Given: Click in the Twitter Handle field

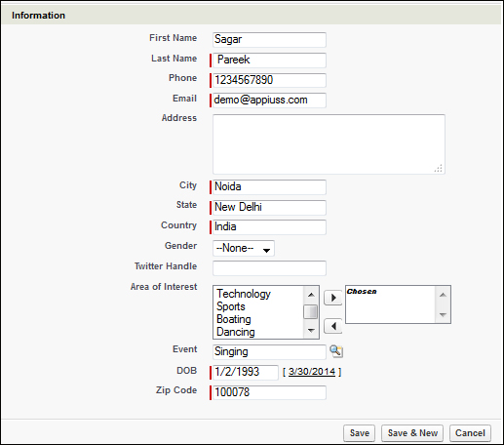Looking at the screenshot, I should pyautogui.click(x=269, y=268).
